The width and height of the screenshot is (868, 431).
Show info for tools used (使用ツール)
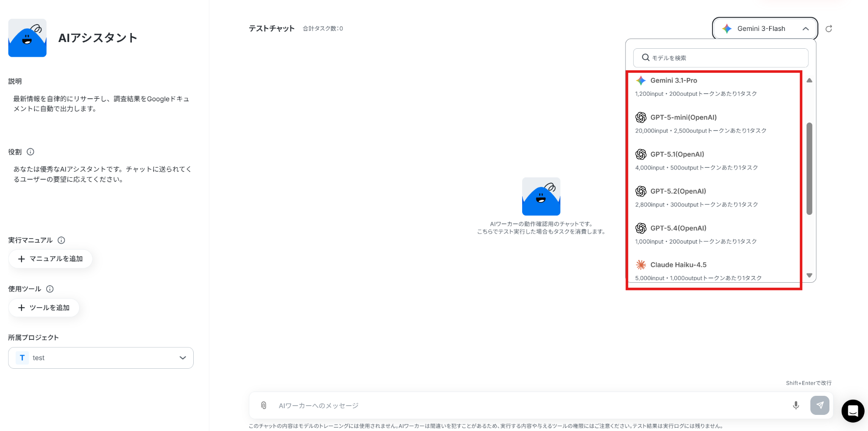click(50, 289)
